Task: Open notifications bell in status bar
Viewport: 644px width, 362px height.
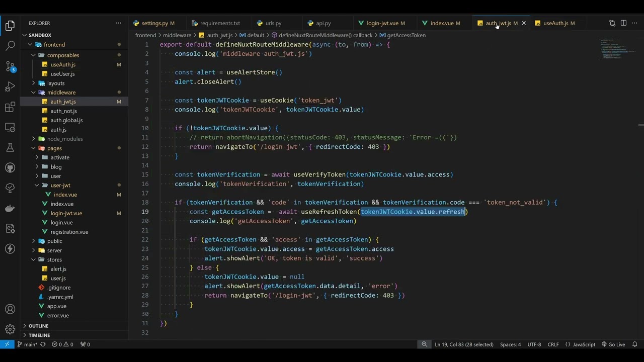Action: point(635,344)
